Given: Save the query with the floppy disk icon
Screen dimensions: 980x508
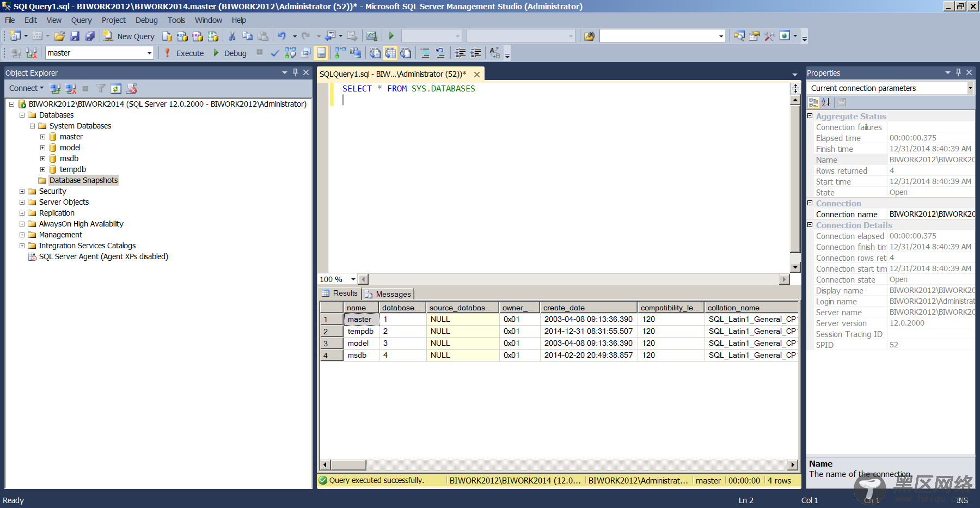Looking at the screenshot, I should (x=75, y=36).
